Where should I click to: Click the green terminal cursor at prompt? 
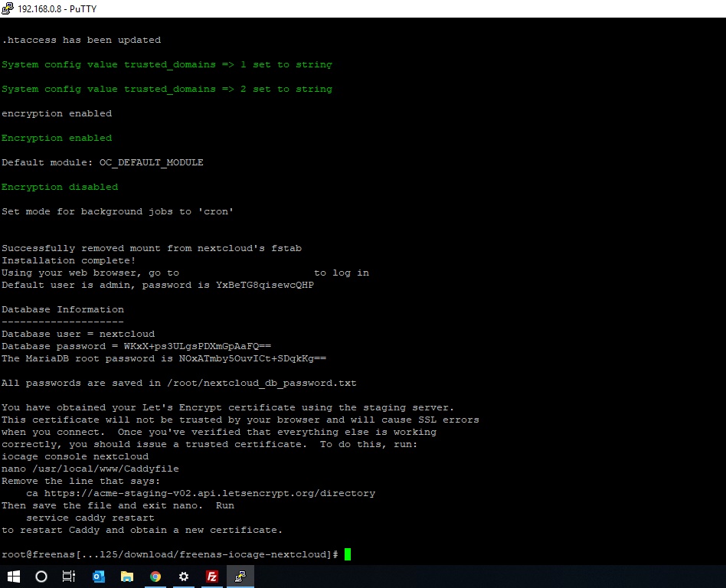pyautogui.click(x=348, y=554)
